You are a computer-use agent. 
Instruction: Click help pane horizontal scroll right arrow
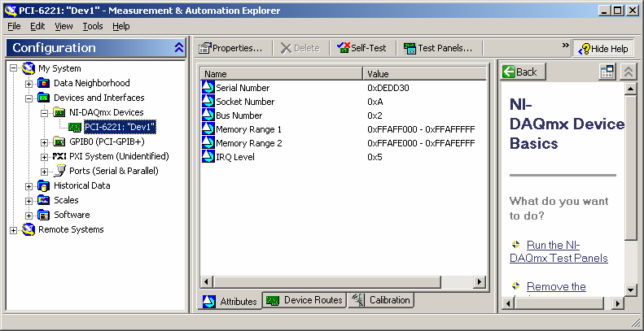(x=618, y=303)
